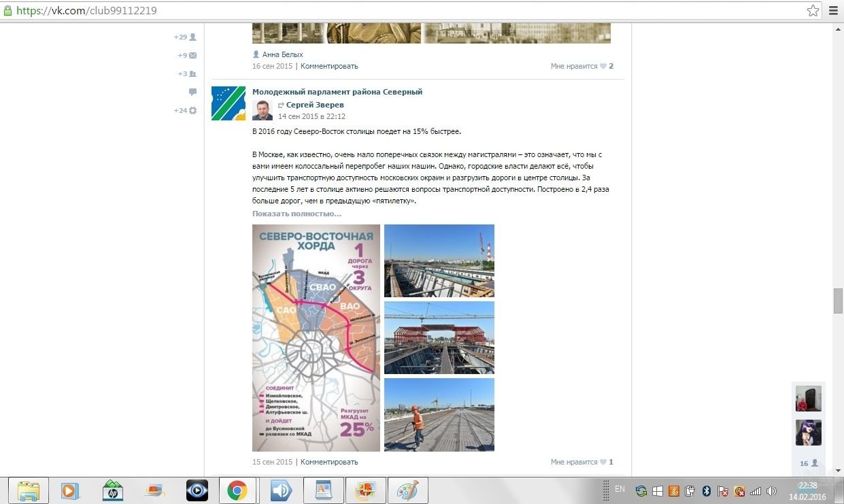Like the post by Анна Белых
The height and width of the screenshot is (504, 844).
(603, 66)
